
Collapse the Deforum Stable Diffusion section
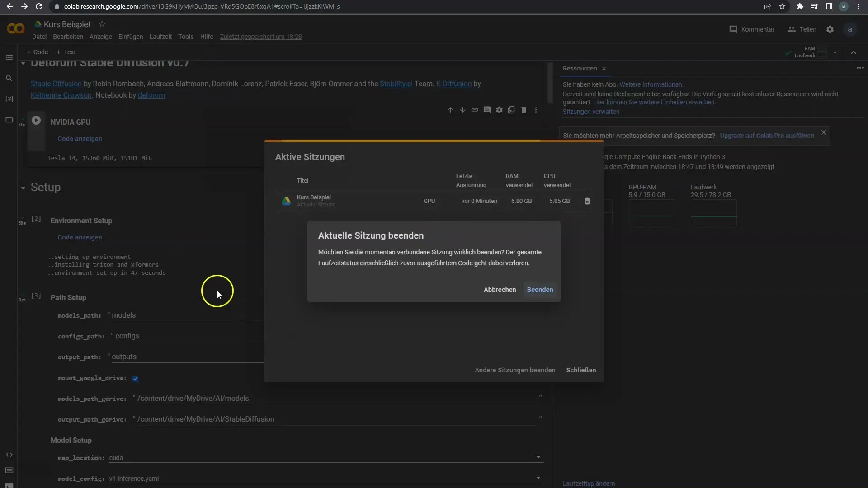pos(23,63)
